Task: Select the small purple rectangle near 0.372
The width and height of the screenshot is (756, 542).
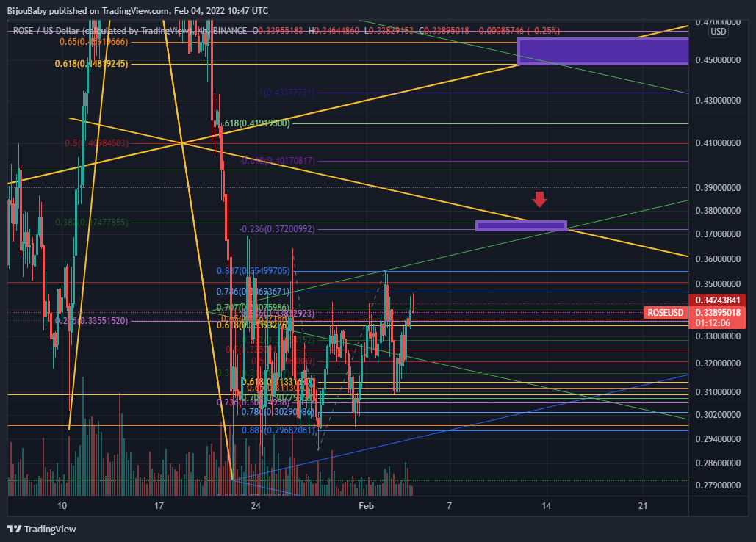Action: point(521,225)
